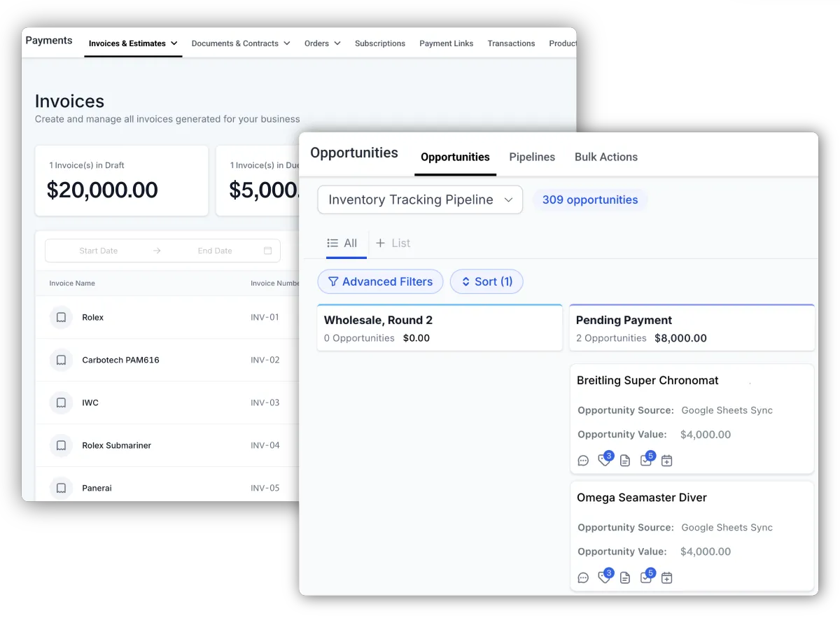Click invoice number INV-03
Image resolution: width=840 pixels, height=623 pixels.
tap(265, 403)
